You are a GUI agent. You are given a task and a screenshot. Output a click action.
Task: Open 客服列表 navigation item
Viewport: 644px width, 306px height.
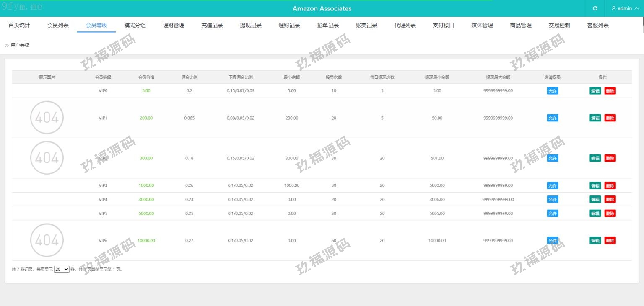pos(598,25)
